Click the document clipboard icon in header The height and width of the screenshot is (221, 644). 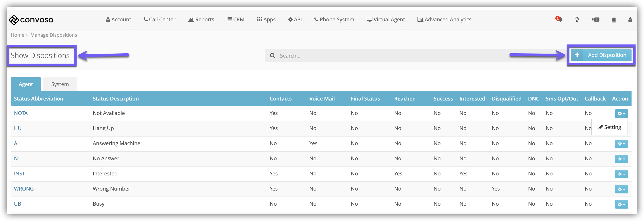pyautogui.click(x=613, y=20)
